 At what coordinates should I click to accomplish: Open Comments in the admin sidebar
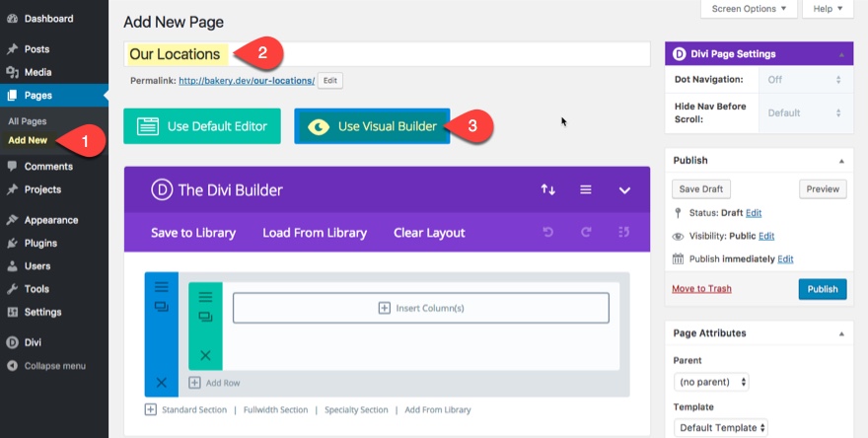pos(48,166)
